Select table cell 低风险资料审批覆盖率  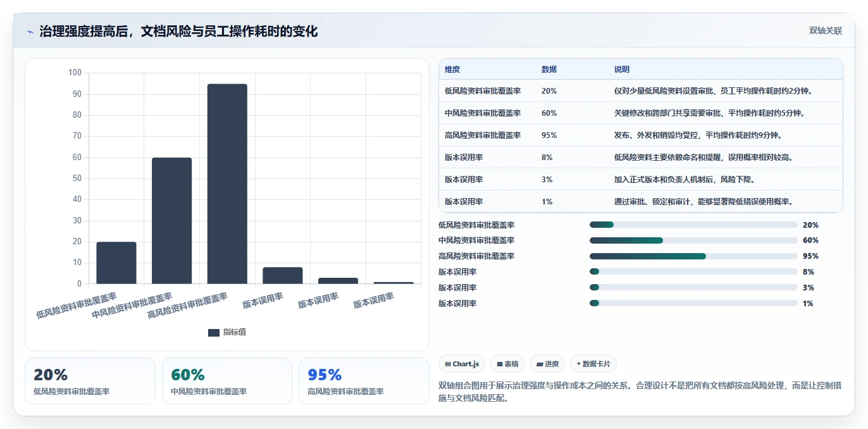point(483,91)
